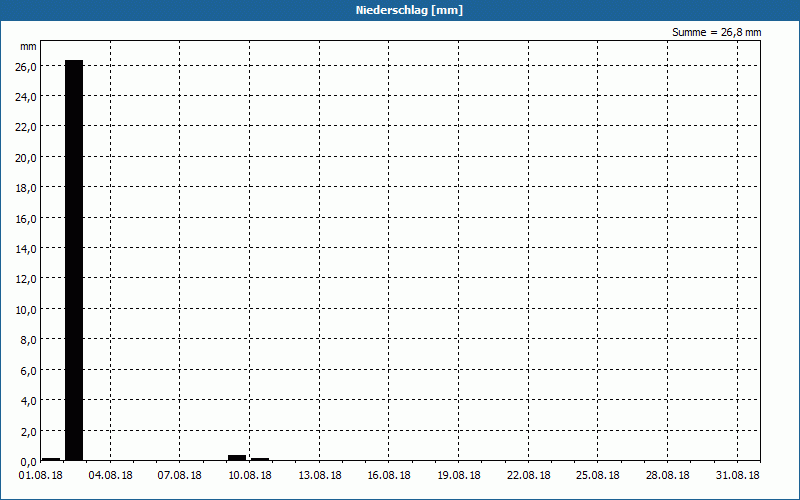
Task: Click the 22.08.18 date label
Action: pos(529,476)
